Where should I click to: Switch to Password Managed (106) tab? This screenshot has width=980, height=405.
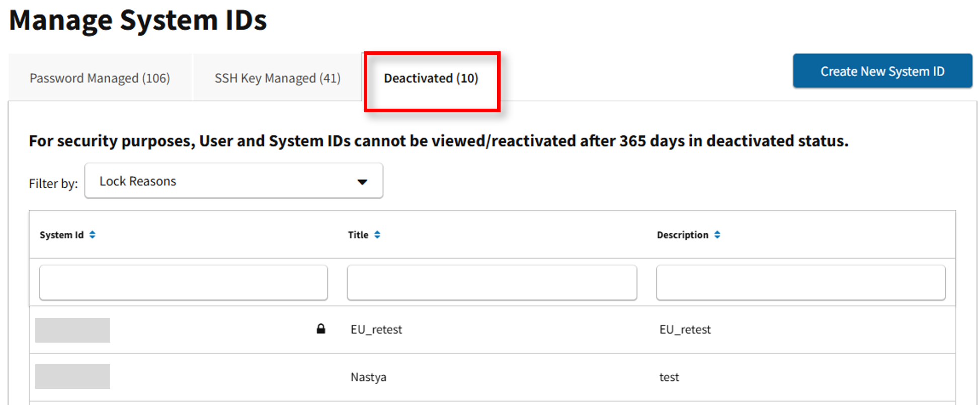tap(100, 78)
